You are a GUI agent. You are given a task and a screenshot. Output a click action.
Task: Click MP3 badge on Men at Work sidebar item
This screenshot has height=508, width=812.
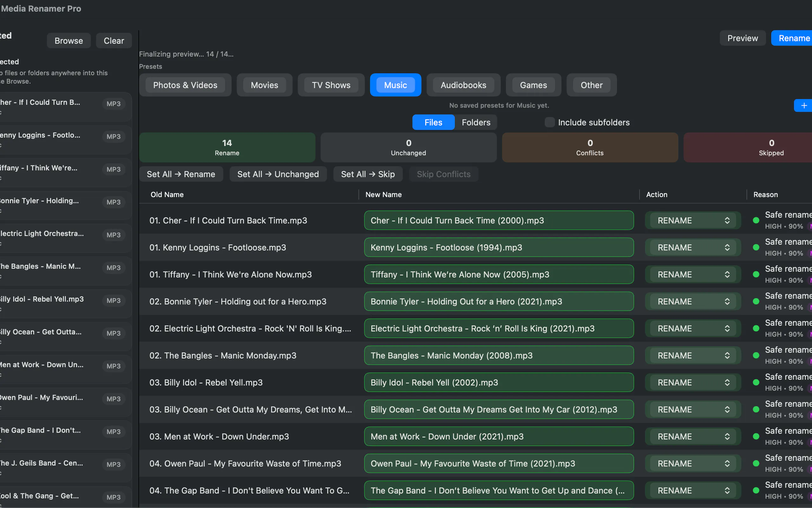coord(114,366)
